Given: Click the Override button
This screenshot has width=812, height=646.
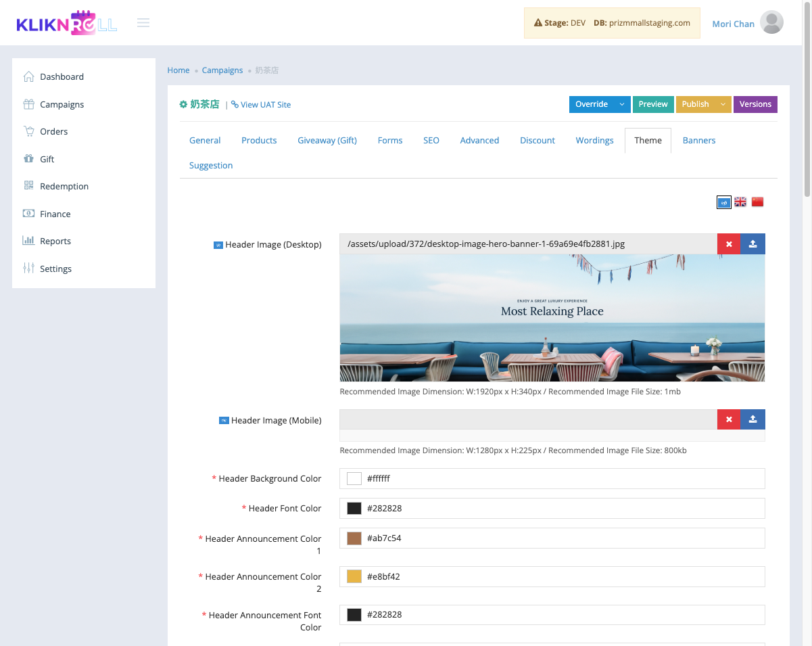Looking at the screenshot, I should pyautogui.click(x=592, y=104).
